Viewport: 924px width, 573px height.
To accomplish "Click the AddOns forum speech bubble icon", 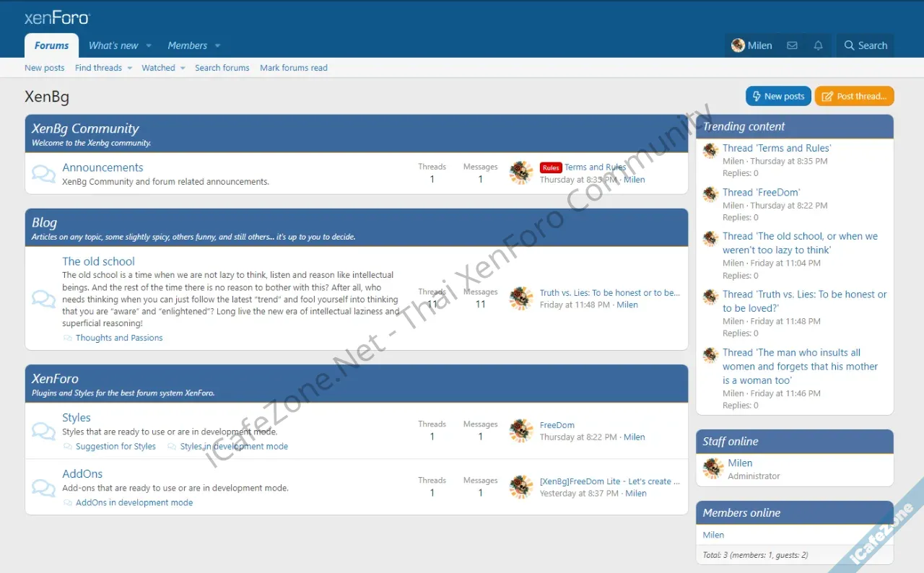I will tap(43, 487).
